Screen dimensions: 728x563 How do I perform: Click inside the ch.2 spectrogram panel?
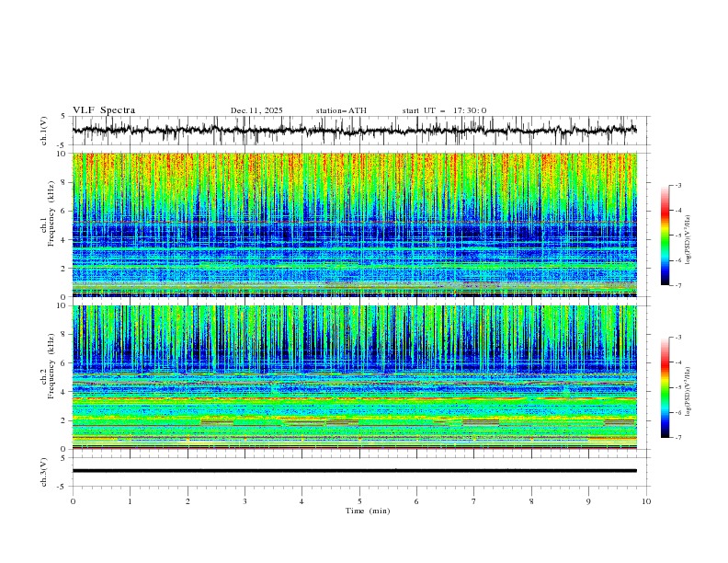[354, 377]
